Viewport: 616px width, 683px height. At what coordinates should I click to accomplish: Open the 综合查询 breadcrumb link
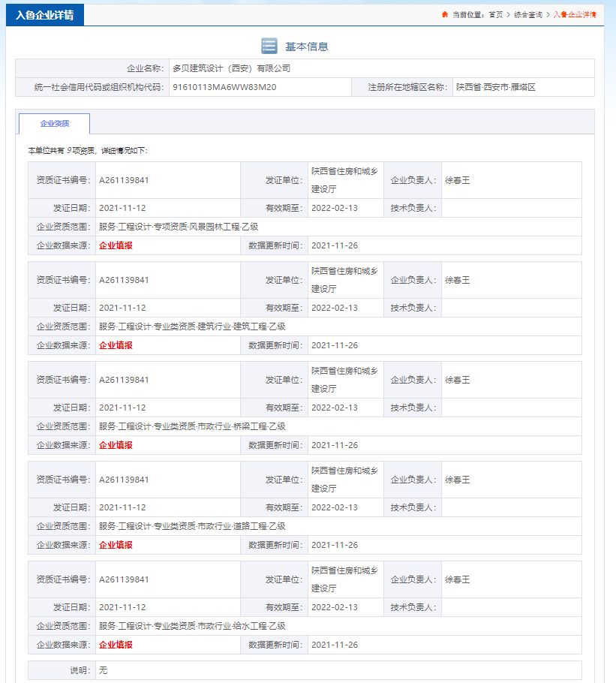point(528,15)
